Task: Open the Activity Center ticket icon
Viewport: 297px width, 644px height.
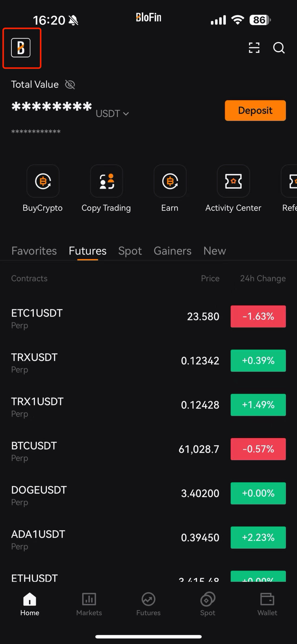Action: 233,181
